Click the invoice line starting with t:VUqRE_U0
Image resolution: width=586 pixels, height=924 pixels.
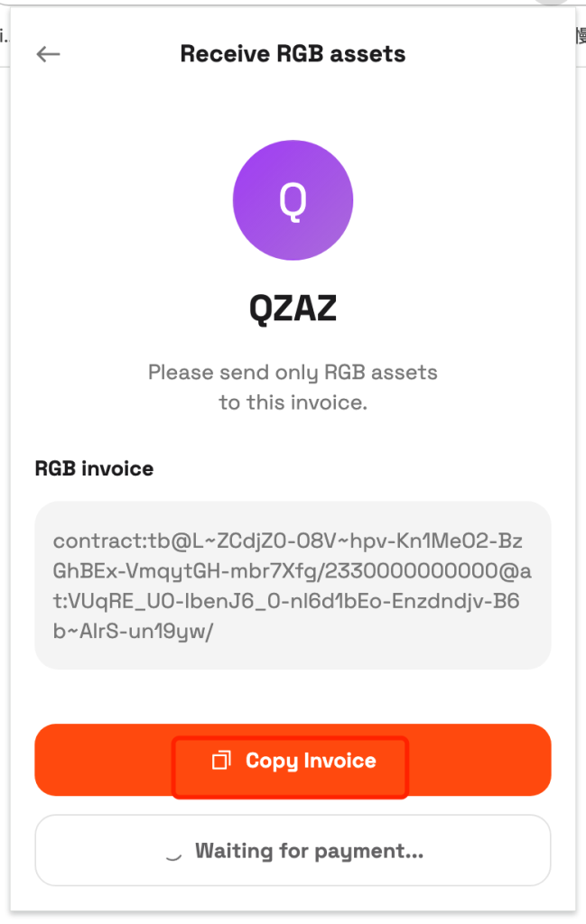tap(286, 601)
